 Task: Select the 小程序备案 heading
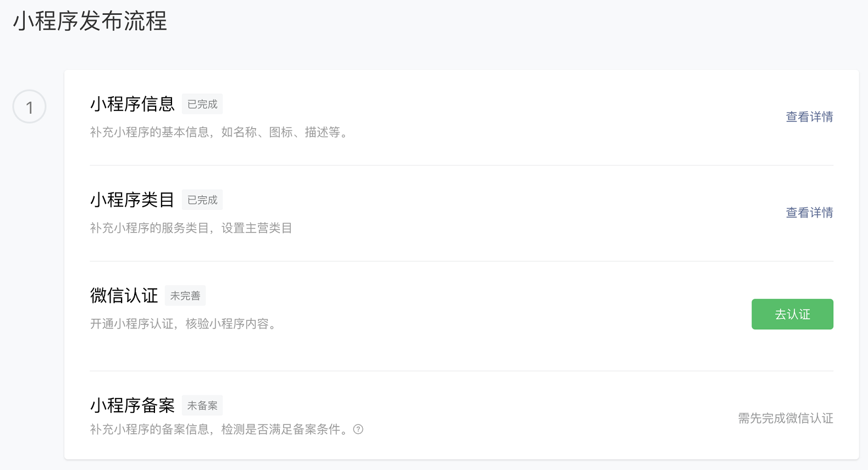(x=132, y=405)
